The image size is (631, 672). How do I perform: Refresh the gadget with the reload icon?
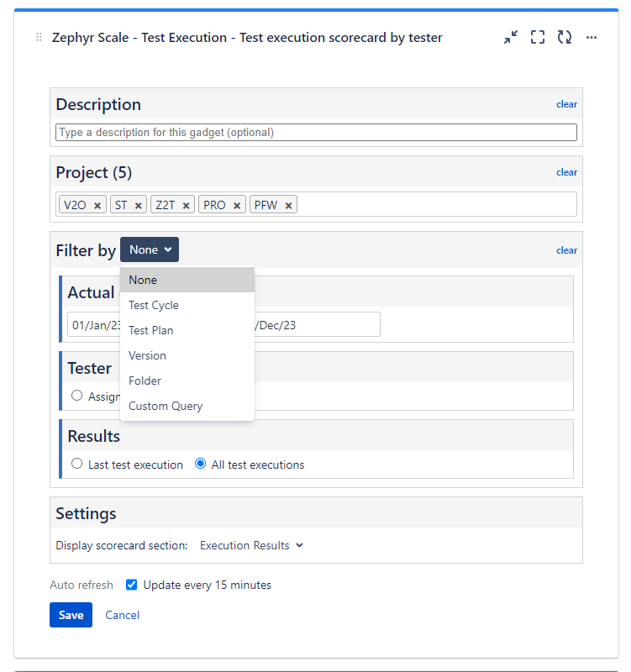(565, 37)
